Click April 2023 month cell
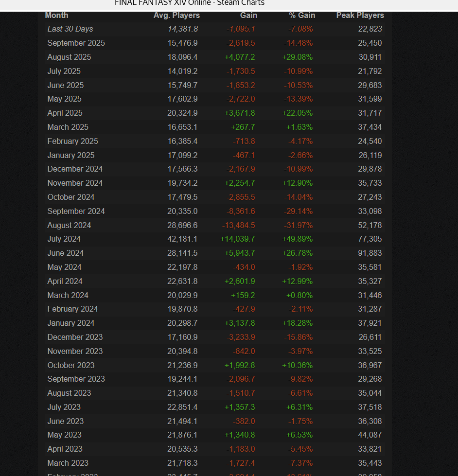Image resolution: width=458 pixels, height=476 pixels. pos(65,449)
